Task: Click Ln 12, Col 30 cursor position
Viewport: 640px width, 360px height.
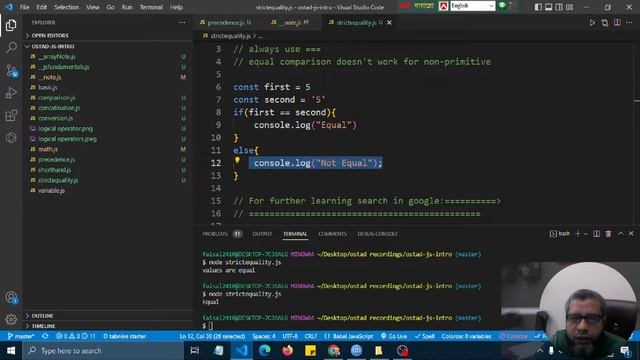Action: pyautogui.click(x=212, y=336)
